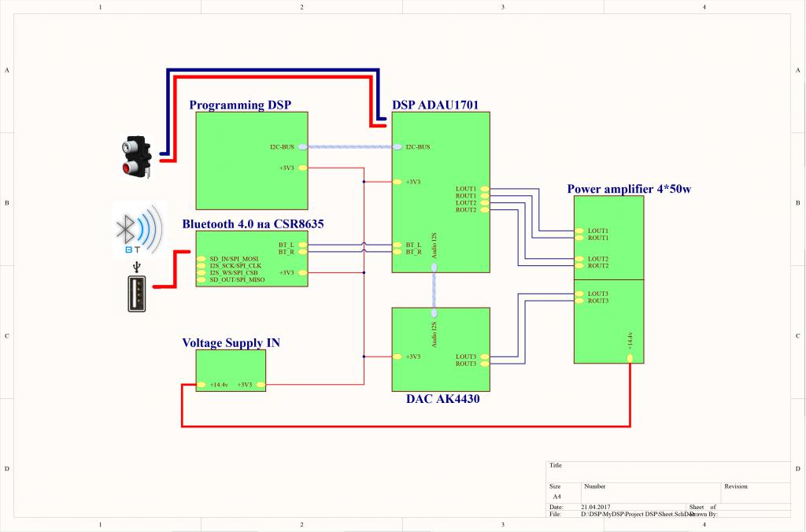Select the DSP ADAU1701 title
The height and width of the screenshot is (532, 806).
coord(435,105)
